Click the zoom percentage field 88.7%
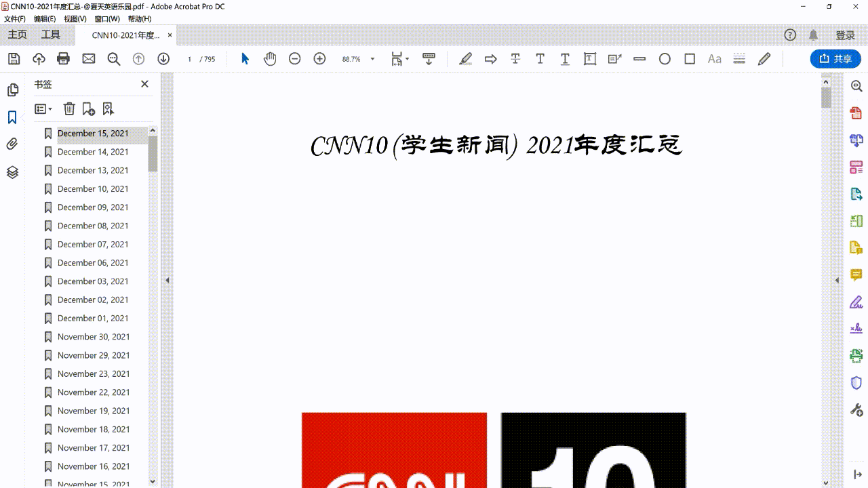Viewport: 868px width, 488px height. [351, 59]
